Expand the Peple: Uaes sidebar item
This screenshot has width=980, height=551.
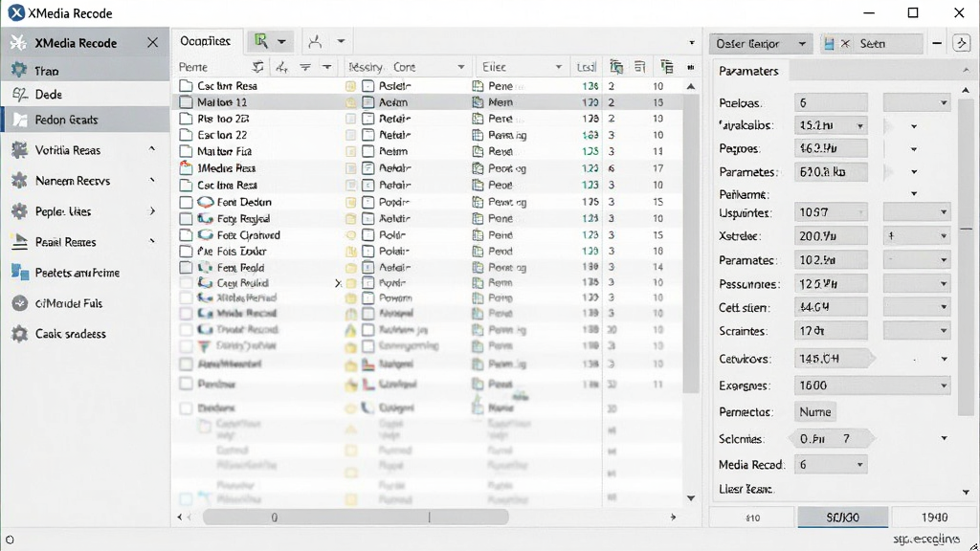[x=152, y=211]
